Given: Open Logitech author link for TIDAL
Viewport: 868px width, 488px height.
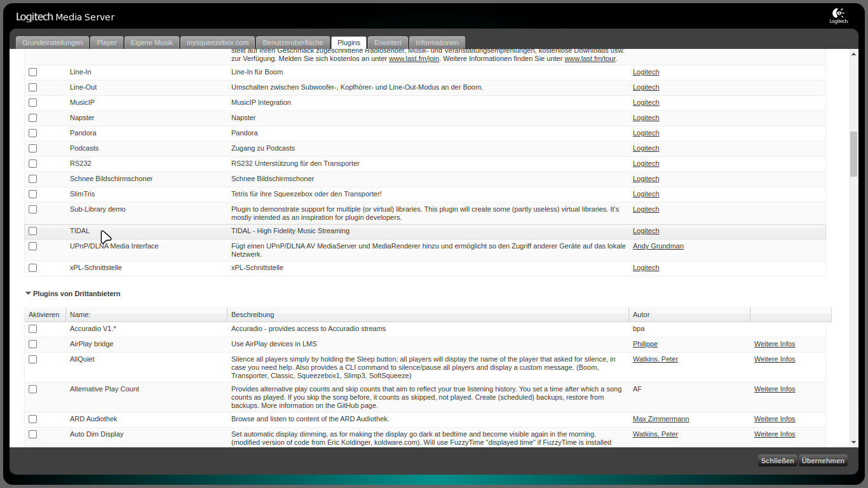Looking at the screenshot, I should pos(646,231).
